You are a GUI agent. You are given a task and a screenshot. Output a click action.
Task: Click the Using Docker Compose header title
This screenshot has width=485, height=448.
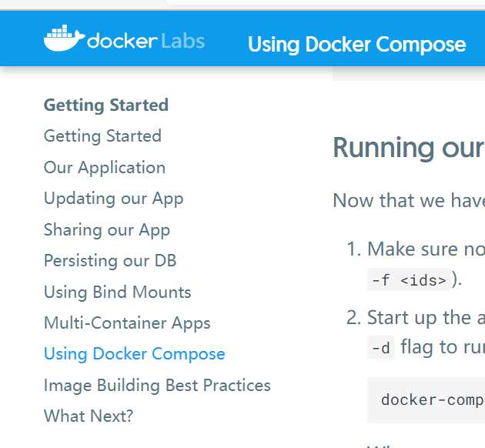coord(356,45)
